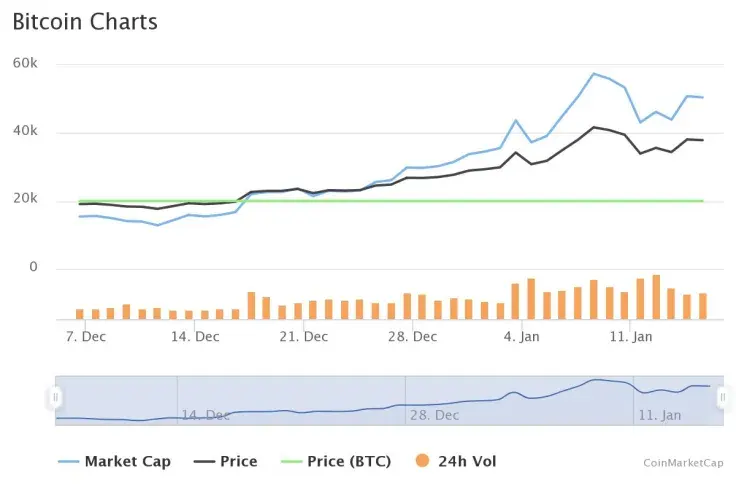Click the black Price legend line symbol

point(204,462)
